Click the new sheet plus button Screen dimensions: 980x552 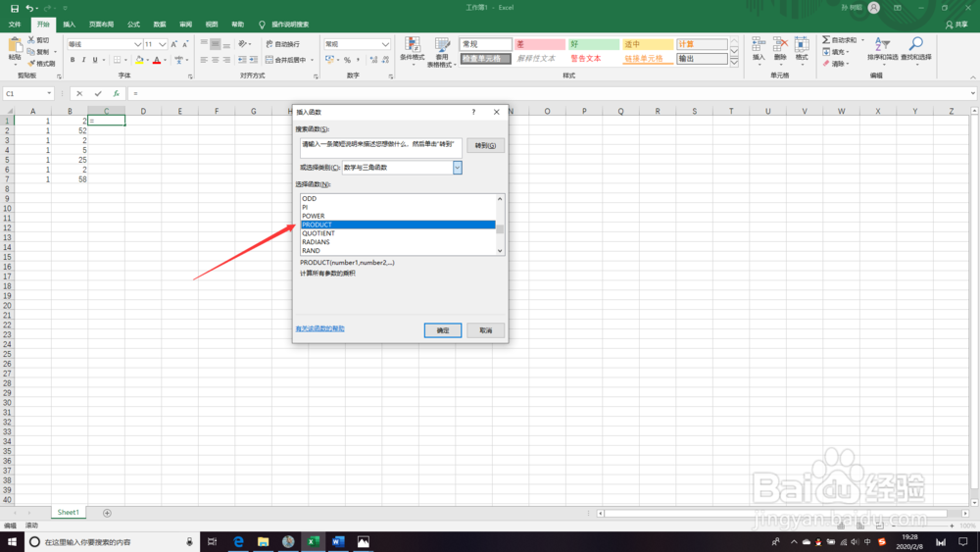pos(107,513)
